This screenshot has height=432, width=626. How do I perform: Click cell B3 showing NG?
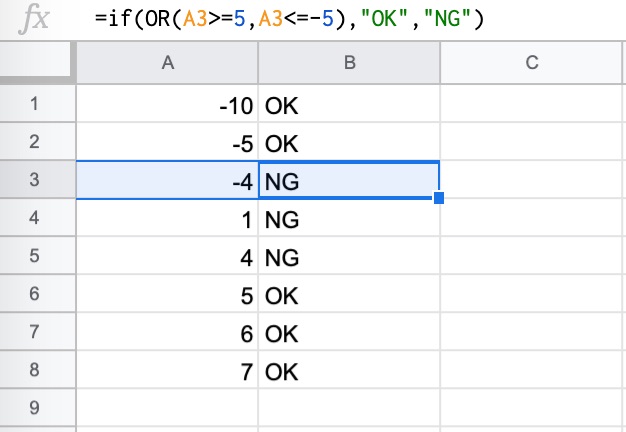point(349,179)
